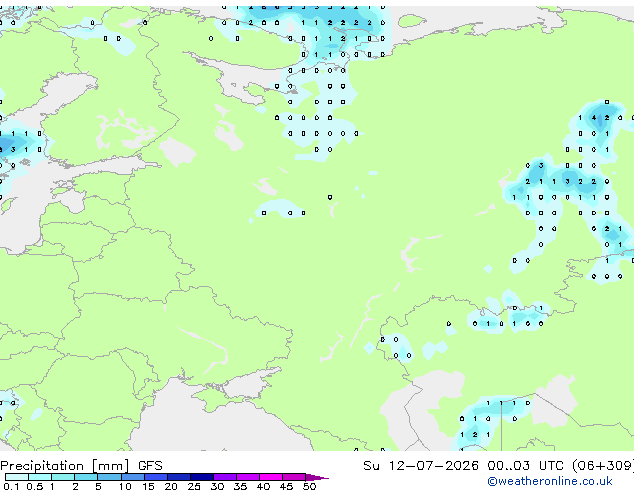The image size is (634, 490).
Task: Click the "0.1" legend scale label
Action: tap(11, 486)
